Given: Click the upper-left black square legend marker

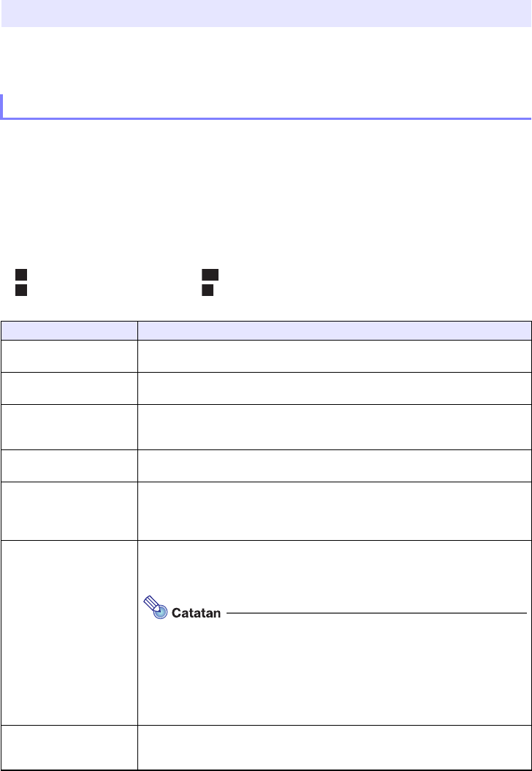Looking at the screenshot, I should click(22, 276).
